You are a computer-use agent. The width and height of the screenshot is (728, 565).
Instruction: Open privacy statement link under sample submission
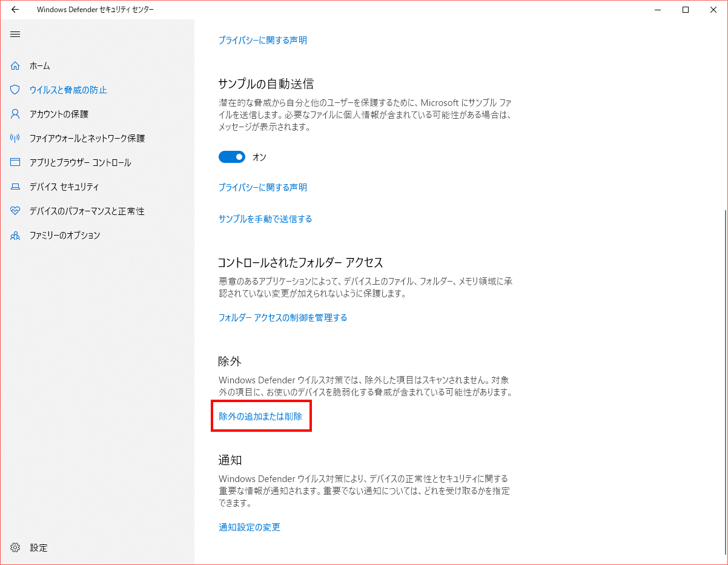(x=263, y=187)
